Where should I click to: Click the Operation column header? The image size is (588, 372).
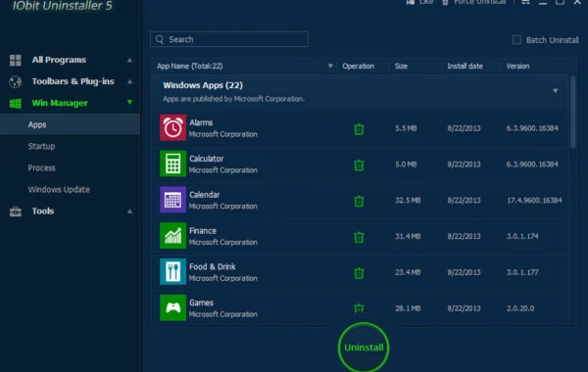tap(358, 66)
